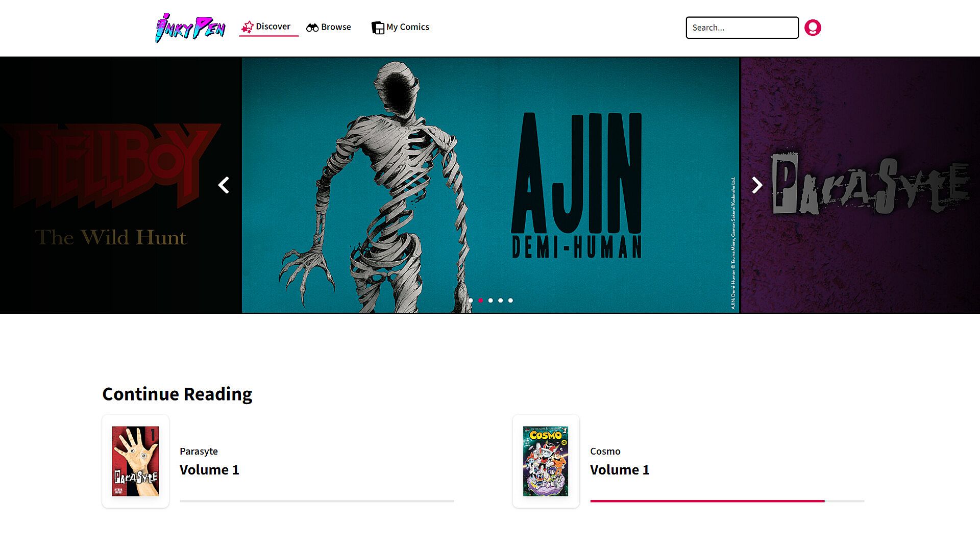Select the first carousel indicator dot
This screenshot has width=980, height=551.
pyautogui.click(x=471, y=300)
